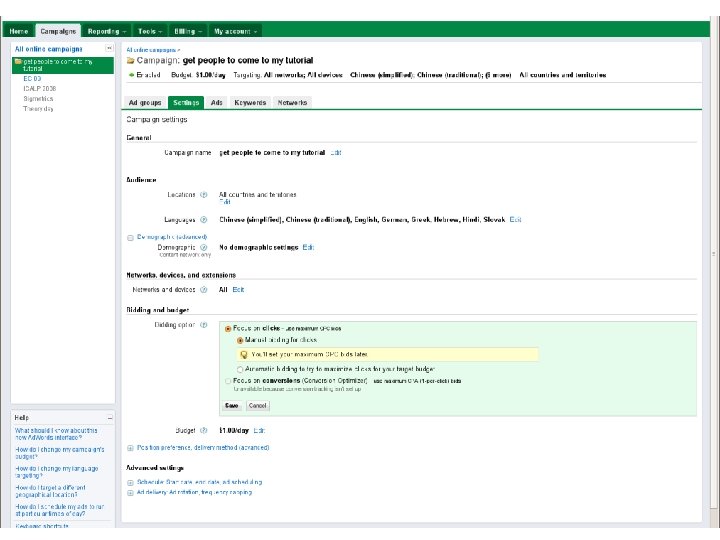Choose Manual bidding for clicks option
The width and height of the screenshot is (720, 540).
point(239,340)
